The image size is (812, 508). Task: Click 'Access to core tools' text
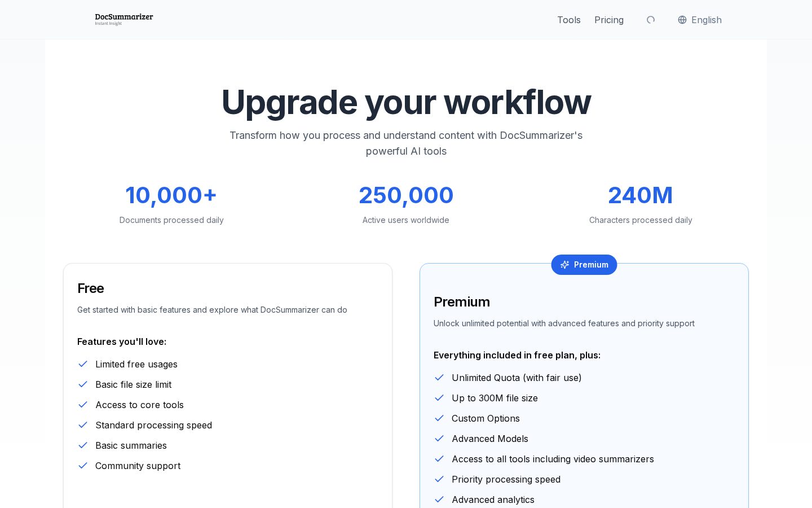pyautogui.click(x=139, y=405)
